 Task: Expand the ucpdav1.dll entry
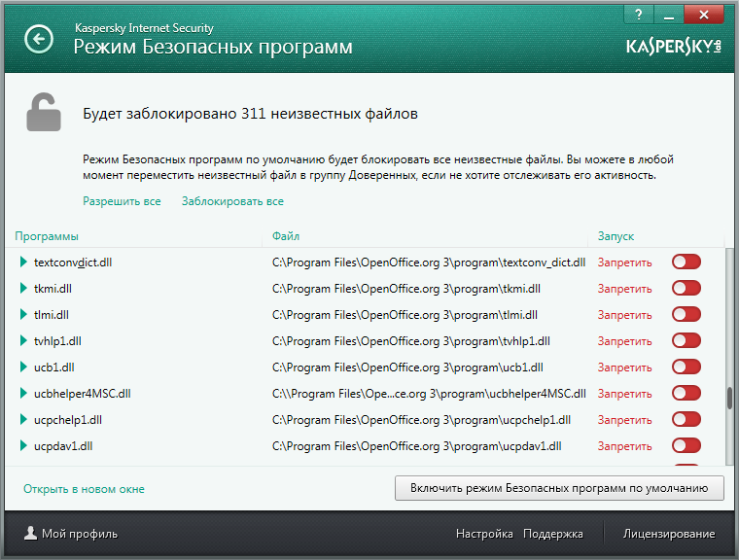pyautogui.click(x=23, y=446)
